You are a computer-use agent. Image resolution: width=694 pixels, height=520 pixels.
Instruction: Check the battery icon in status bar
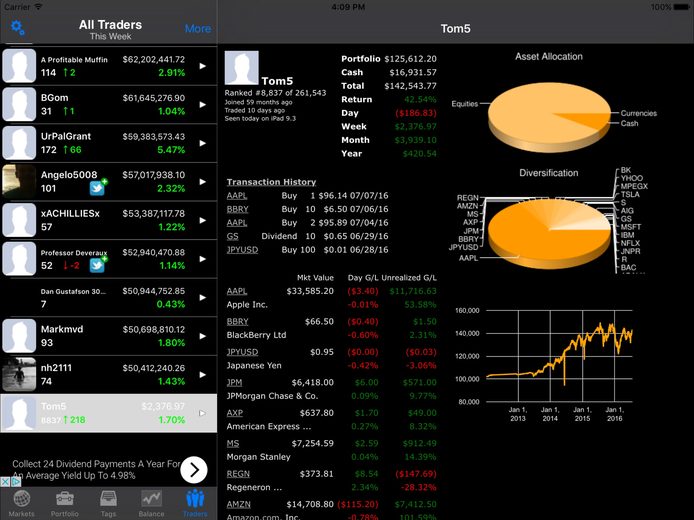point(682,7)
